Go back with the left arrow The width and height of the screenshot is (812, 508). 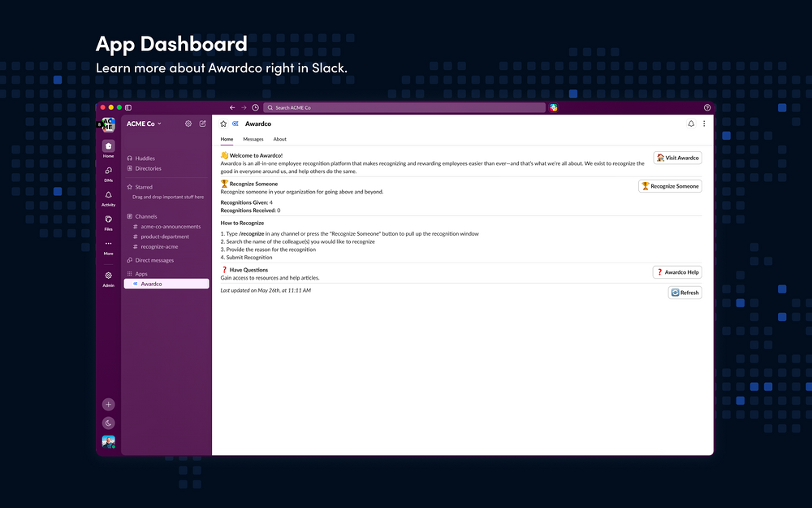click(x=232, y=107)
